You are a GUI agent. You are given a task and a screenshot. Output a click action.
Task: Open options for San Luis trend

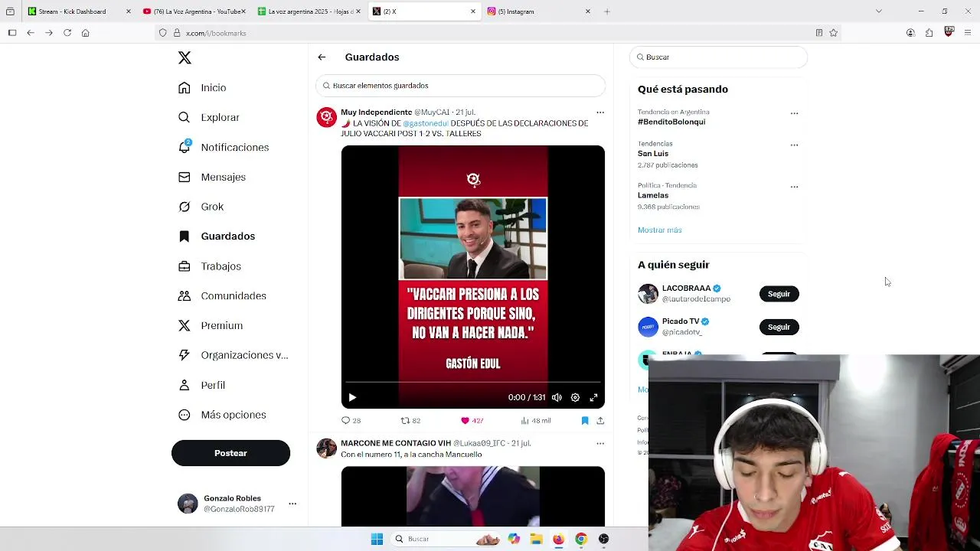pyautogui.click(x=794, y=145)
